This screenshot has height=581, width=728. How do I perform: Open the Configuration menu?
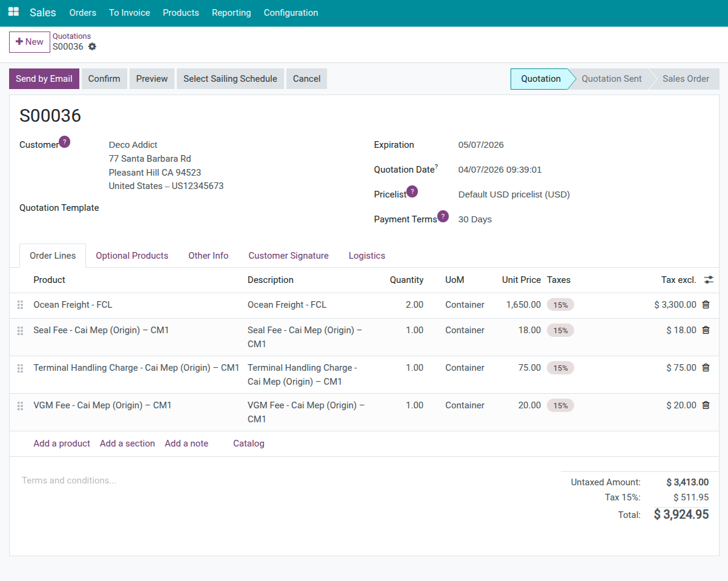coord(291,13)
